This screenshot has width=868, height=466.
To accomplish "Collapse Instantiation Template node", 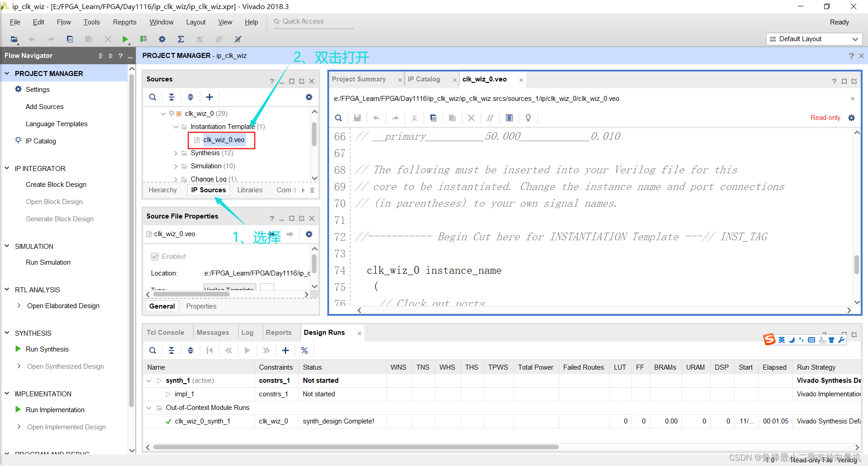I will tap(176, 127).
